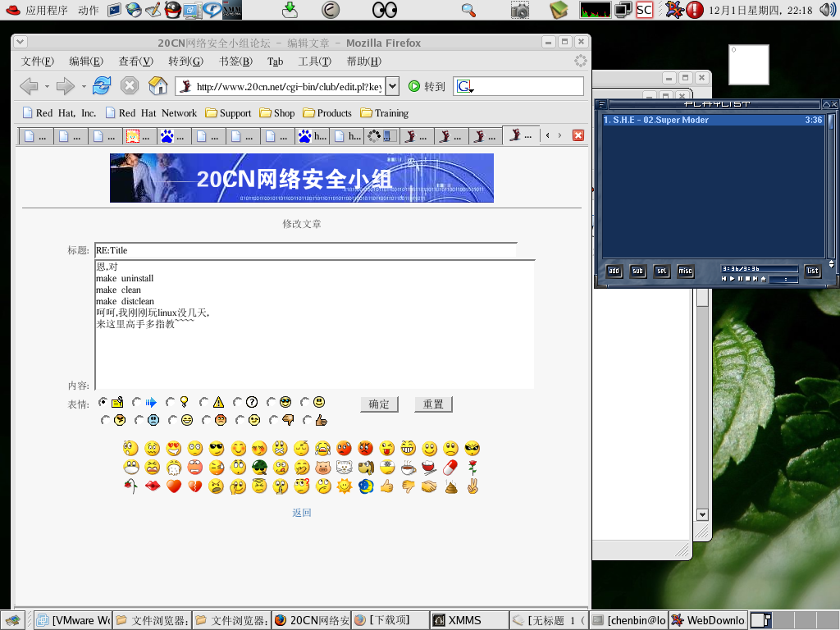Select the blue sad face radio button
Screen dimensions: 840x630
[139, 420]
